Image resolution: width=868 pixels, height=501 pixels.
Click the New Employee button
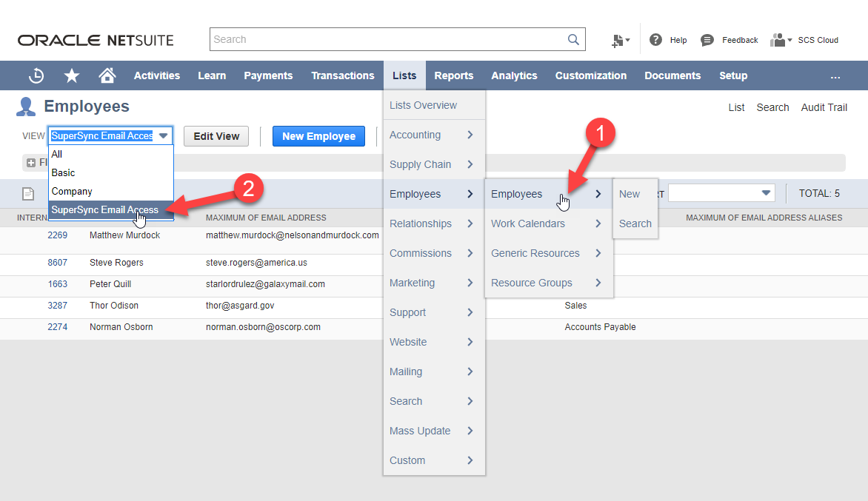(319, 136)
